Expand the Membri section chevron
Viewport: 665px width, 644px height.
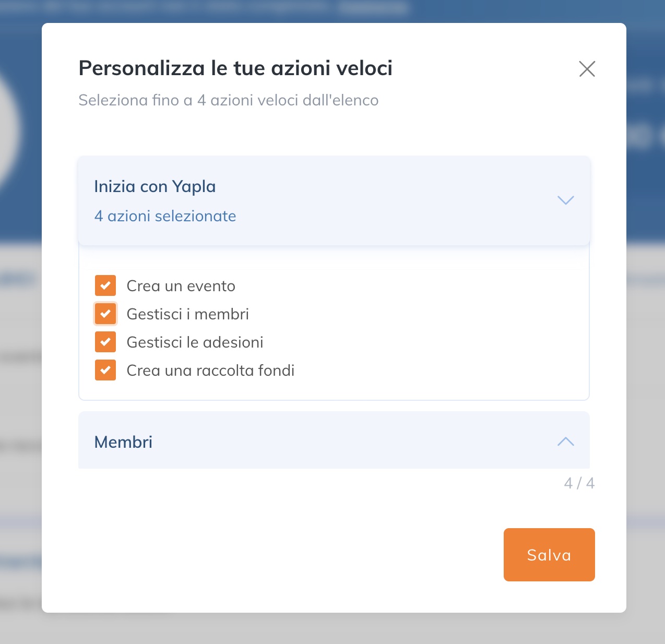566,442
